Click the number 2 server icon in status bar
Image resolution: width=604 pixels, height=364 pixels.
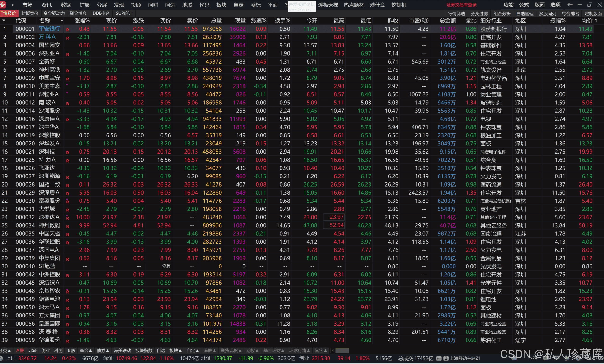(446, 358)
